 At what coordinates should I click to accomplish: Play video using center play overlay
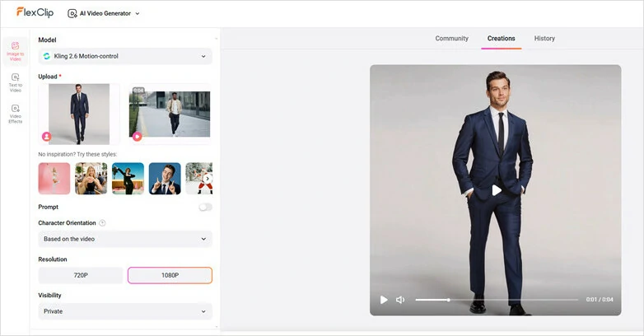pos(496,190)
